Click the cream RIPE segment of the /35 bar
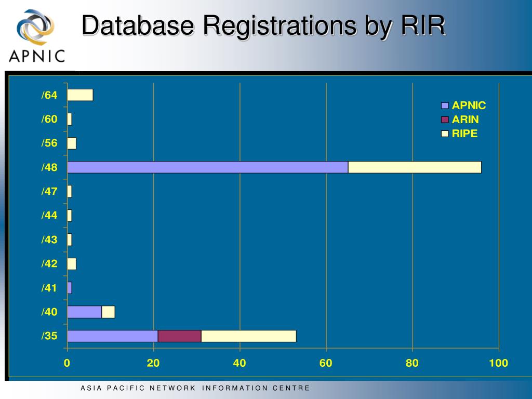The width and height of the screenshot is (532, 399). 249,336
